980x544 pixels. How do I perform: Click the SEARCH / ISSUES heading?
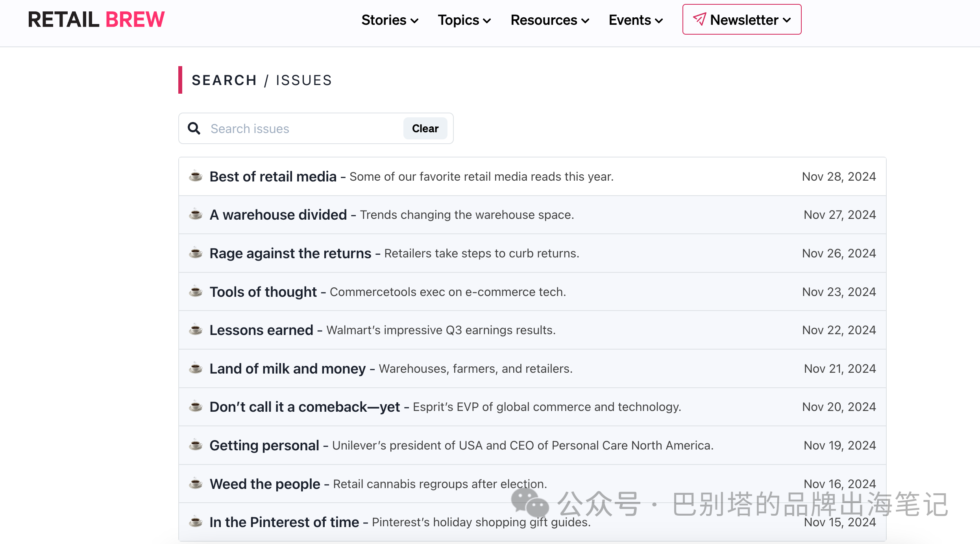(262, 80)
